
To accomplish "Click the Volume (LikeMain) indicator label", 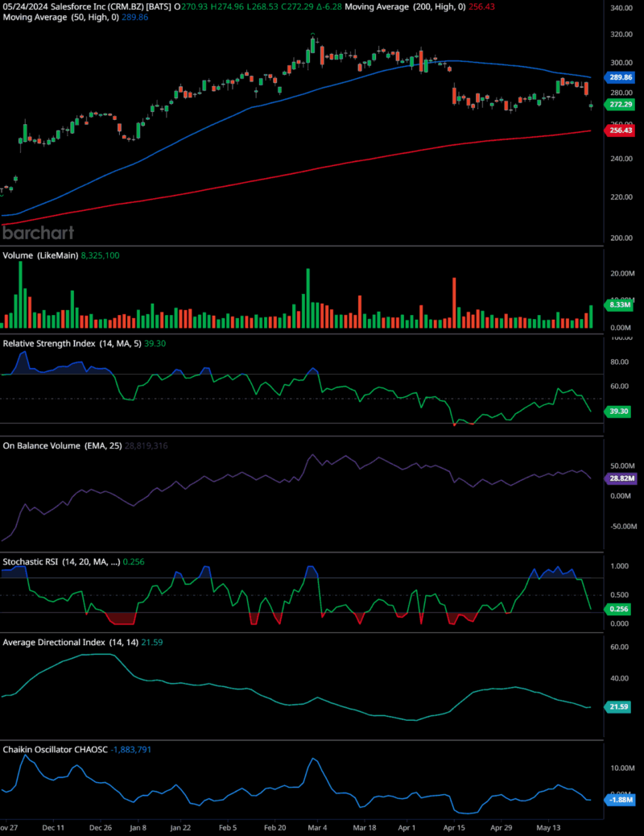I will (40, 255).
